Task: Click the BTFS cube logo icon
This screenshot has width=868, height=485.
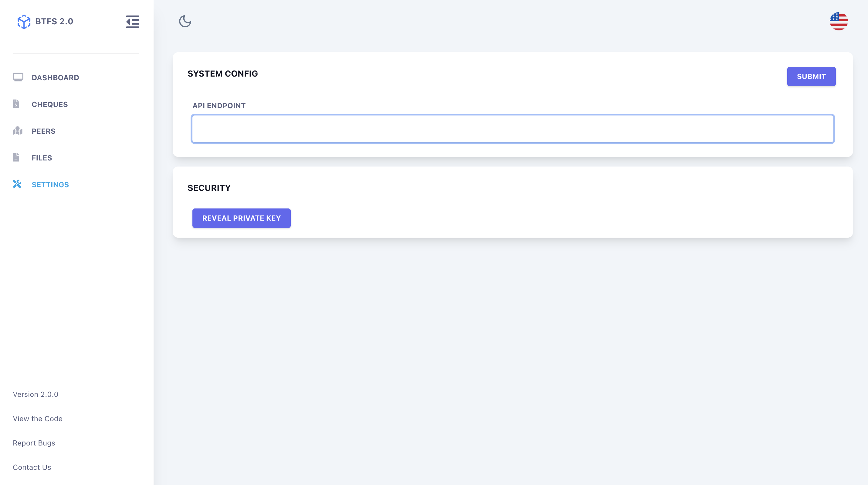Action: coord(24,22)
